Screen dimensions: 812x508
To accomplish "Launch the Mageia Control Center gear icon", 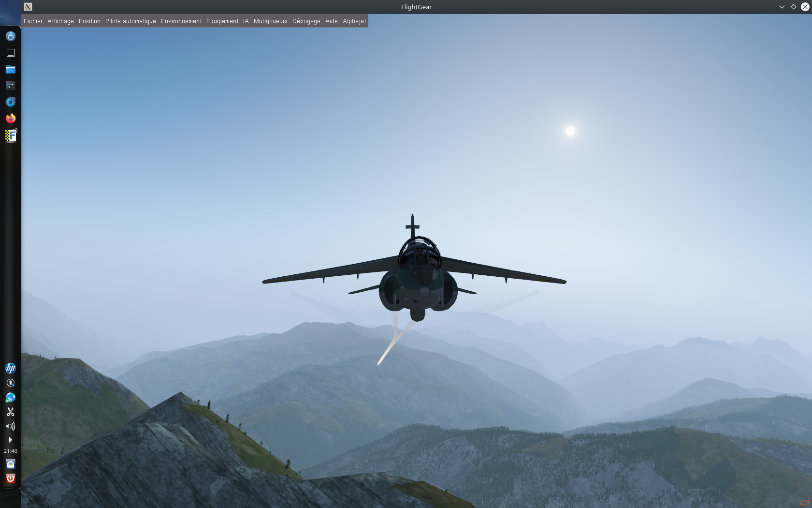I will [11, 102].
